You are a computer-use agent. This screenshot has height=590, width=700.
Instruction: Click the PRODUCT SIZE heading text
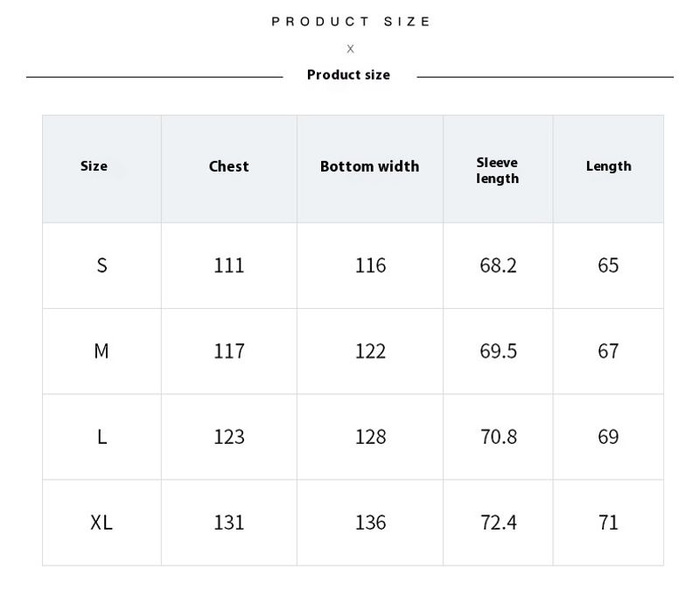point(350,22)
